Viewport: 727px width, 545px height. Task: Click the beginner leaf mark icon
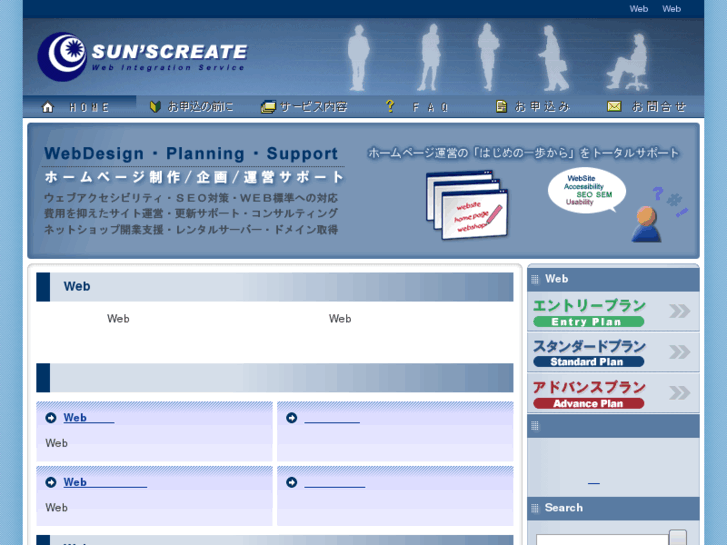click(x=155, y=107)
